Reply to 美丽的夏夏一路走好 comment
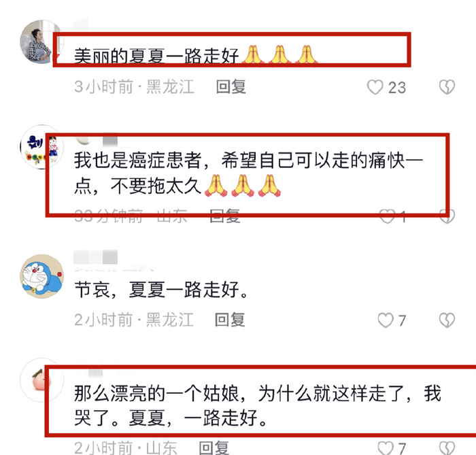Screen dimensions: 476x455 231,87
